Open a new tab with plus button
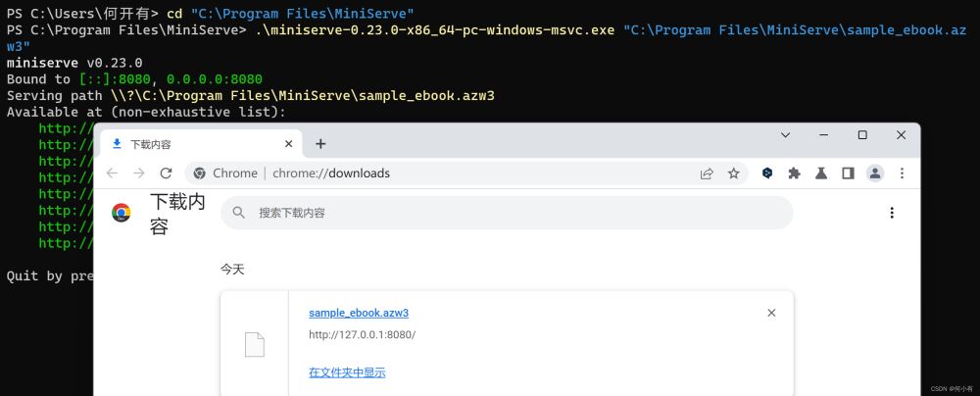This screenshot has width=980, height=396. [319, 143]
